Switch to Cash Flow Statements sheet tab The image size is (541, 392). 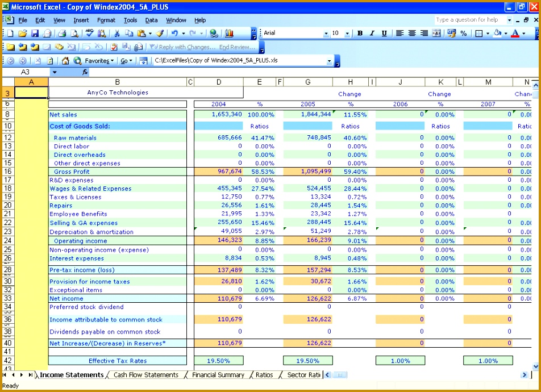[146, 375]
